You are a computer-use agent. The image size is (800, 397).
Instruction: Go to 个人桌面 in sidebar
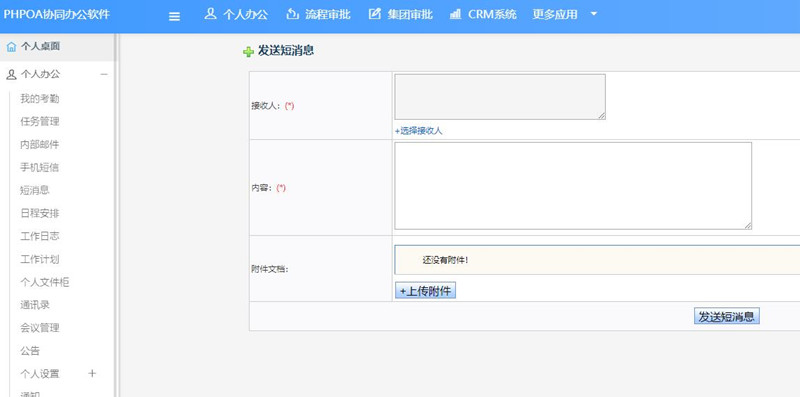40,46
